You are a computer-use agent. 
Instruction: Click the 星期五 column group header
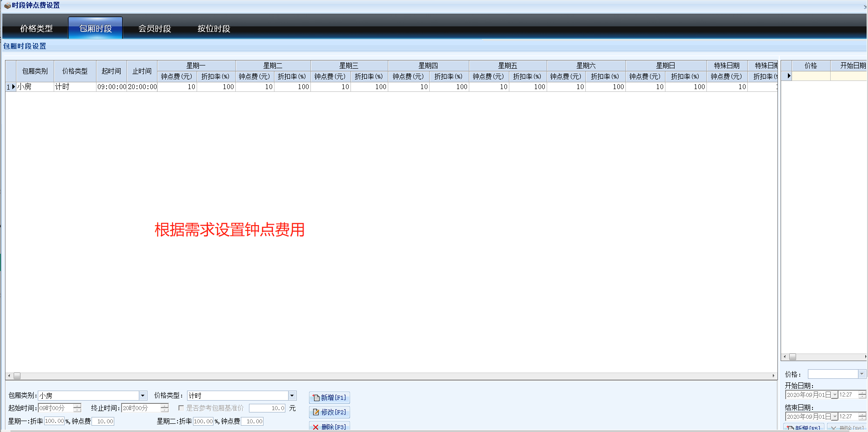pyautogui.click(x=508, y=65)
